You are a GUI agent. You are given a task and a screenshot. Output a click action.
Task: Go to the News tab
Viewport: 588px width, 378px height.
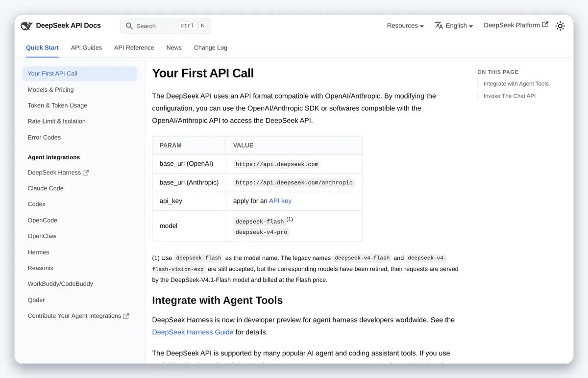pyautogui.click(x=174, y=48)
